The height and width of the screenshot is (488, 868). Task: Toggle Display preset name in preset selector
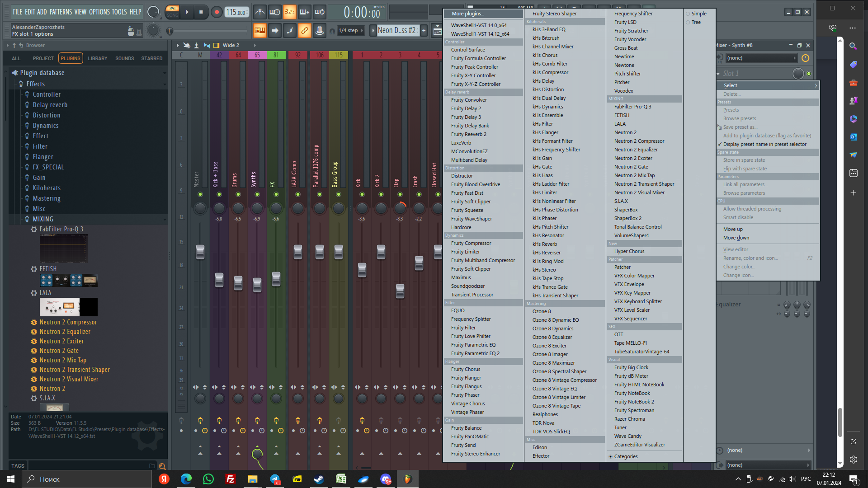point(764,144)
